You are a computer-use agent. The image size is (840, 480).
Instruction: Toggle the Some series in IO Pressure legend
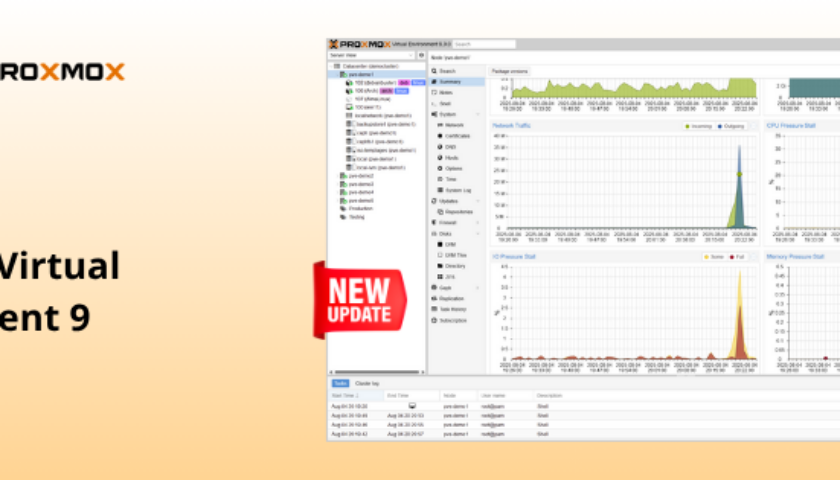tap(714, 257)
